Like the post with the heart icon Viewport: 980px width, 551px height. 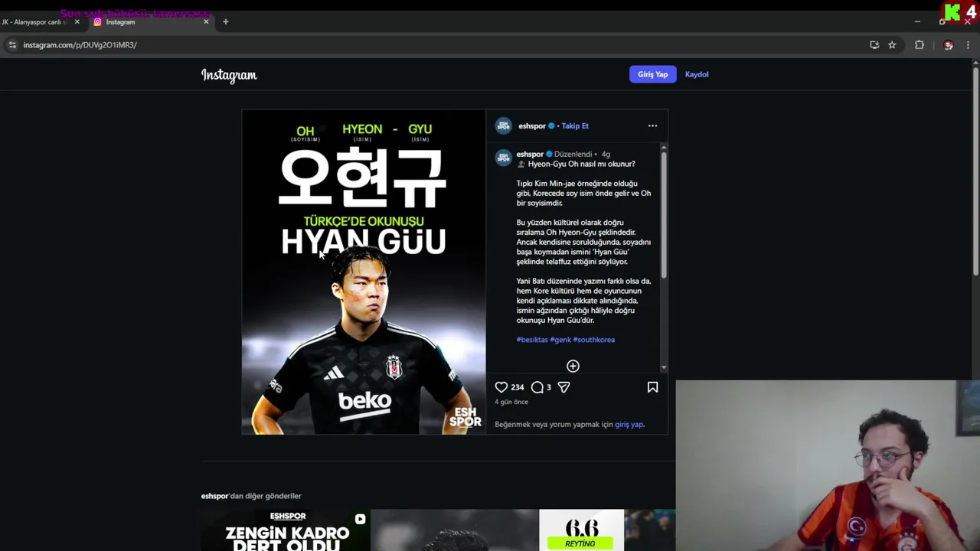[501, 387]
